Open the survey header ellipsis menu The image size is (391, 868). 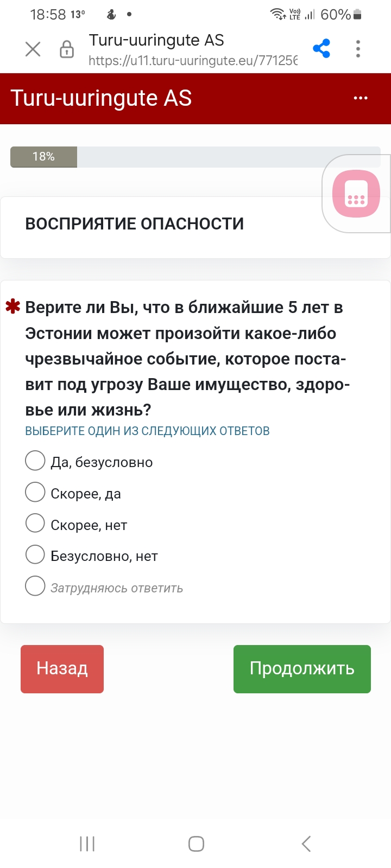tap(361, 98)
